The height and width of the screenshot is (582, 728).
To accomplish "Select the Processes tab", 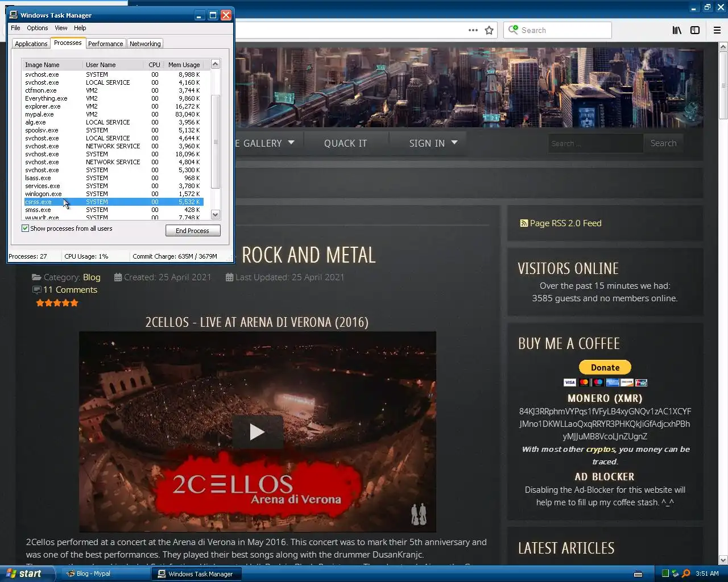I will (x=68, y=43).
